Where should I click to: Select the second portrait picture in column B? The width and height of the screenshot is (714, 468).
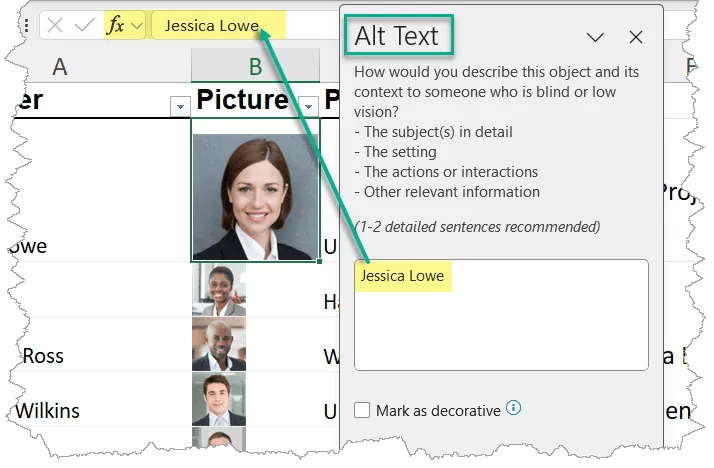(x=218, y=290)
